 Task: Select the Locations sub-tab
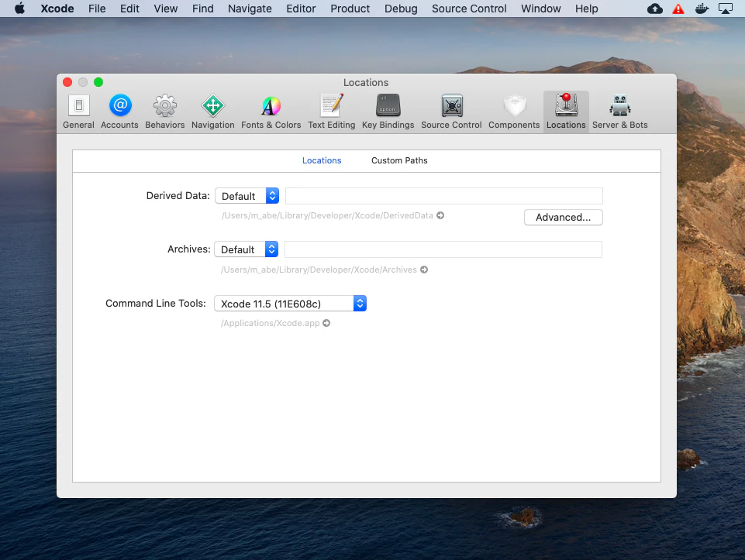[322, 160]
